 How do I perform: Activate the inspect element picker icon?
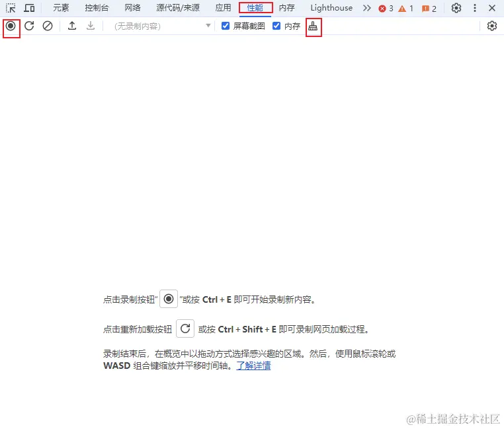(x=11, y=8)
